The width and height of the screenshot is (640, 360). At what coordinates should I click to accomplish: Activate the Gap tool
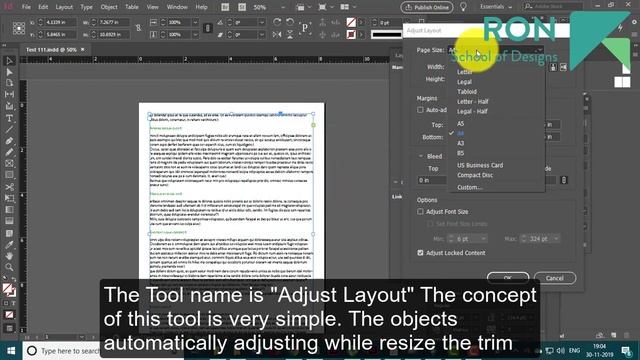pos(9,94)
